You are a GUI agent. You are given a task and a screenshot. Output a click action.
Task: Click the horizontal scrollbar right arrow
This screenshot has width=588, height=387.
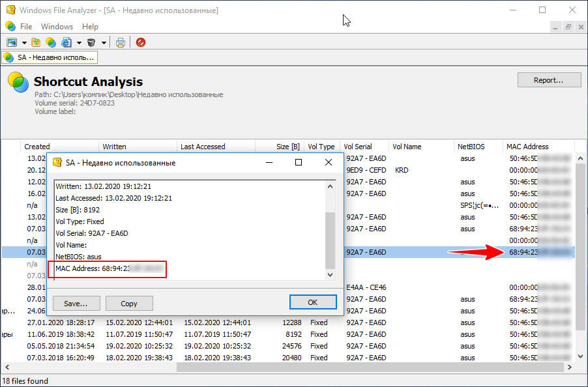coord(569,367)
